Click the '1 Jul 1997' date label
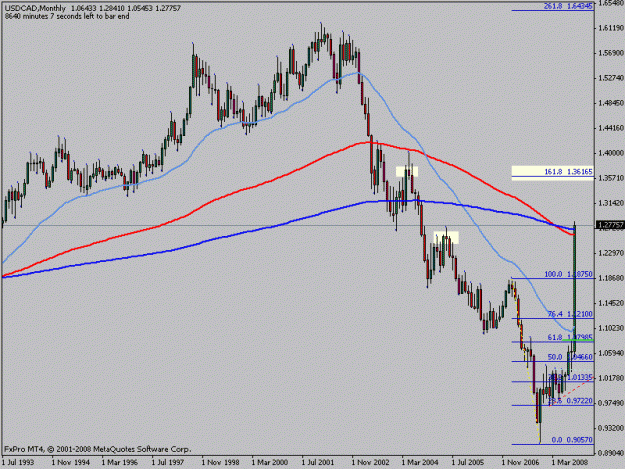The image size is (625, 469). [168, 463]
